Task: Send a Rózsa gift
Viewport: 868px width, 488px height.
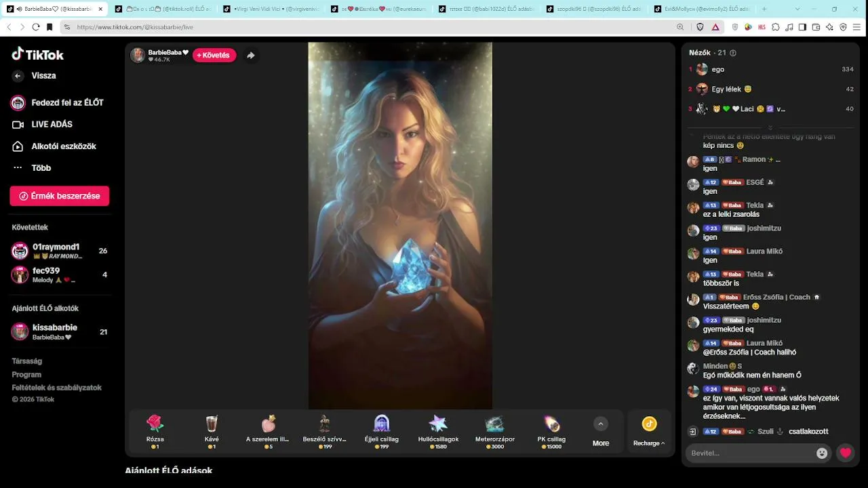Action: click(155, 432)
